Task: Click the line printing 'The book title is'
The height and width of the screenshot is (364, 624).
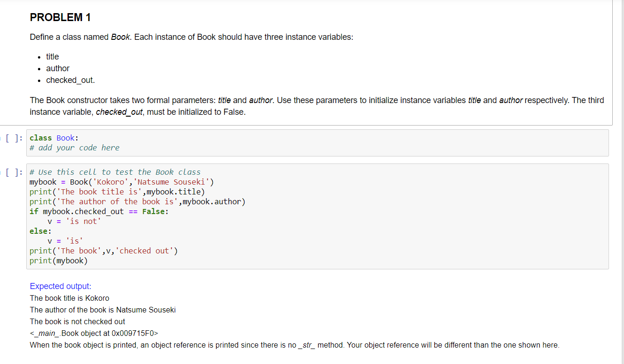Action: [x=116, y=192]
